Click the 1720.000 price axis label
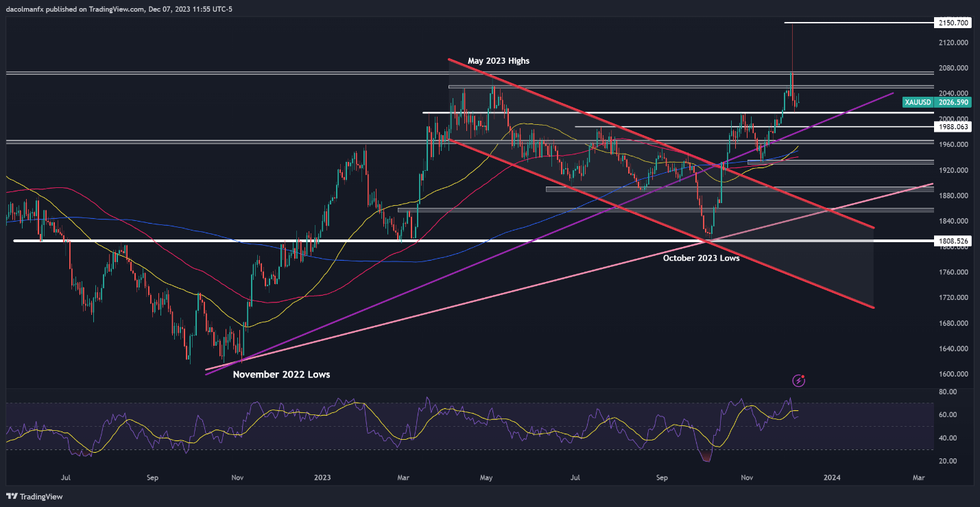The height and width of the screenshot is (507, 980). tap(953, 298)
